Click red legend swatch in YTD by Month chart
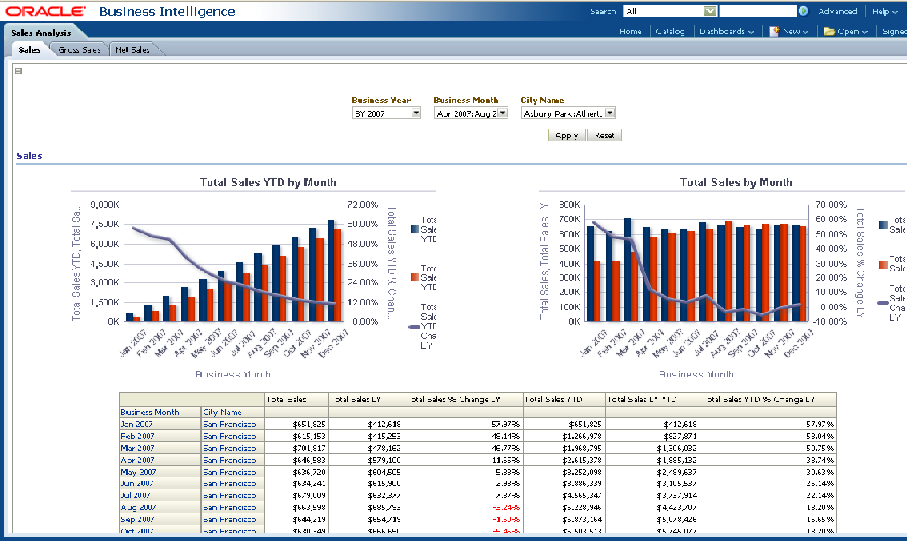 pyautogui.click(x=415, y=277)
